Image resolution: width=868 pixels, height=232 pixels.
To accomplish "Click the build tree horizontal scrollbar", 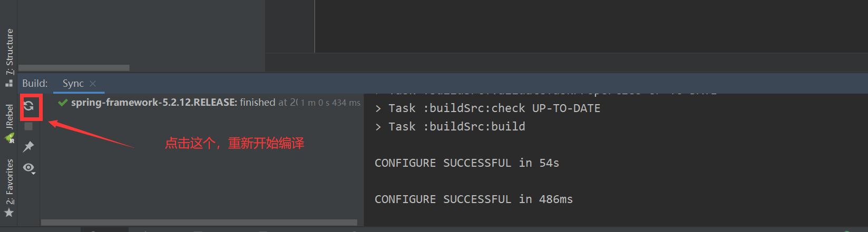I will pos(199,223).
